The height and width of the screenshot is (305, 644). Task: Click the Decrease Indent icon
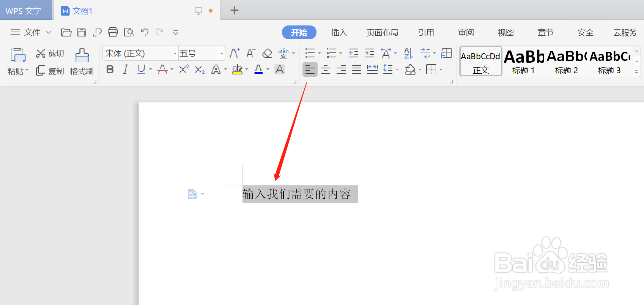(354, 53)
